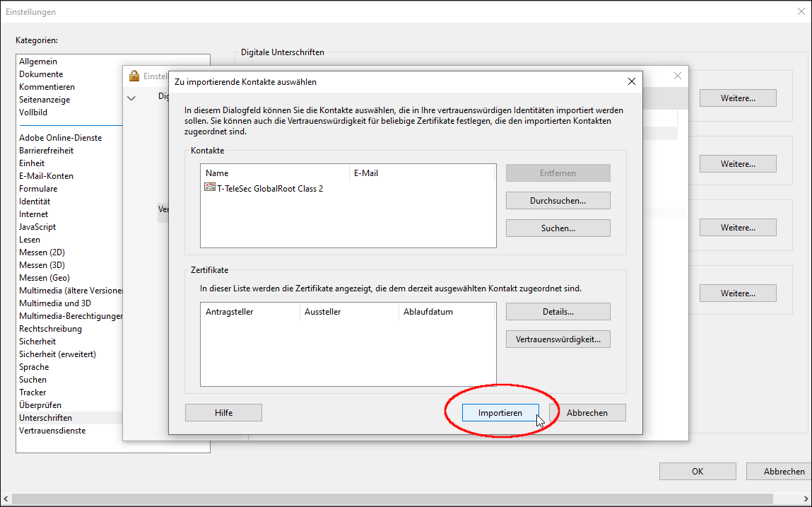Select Sprache category
The height and width of the screenshot is (507, 812).
click(34, 366)
